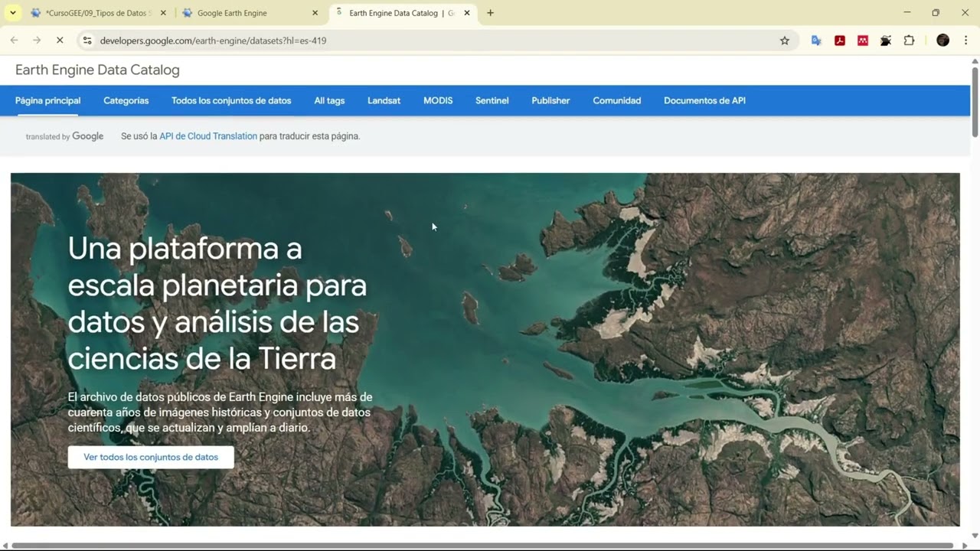980x551 pixels.
Task: Open the MODIS navigation tab
Action: (438, 100)
